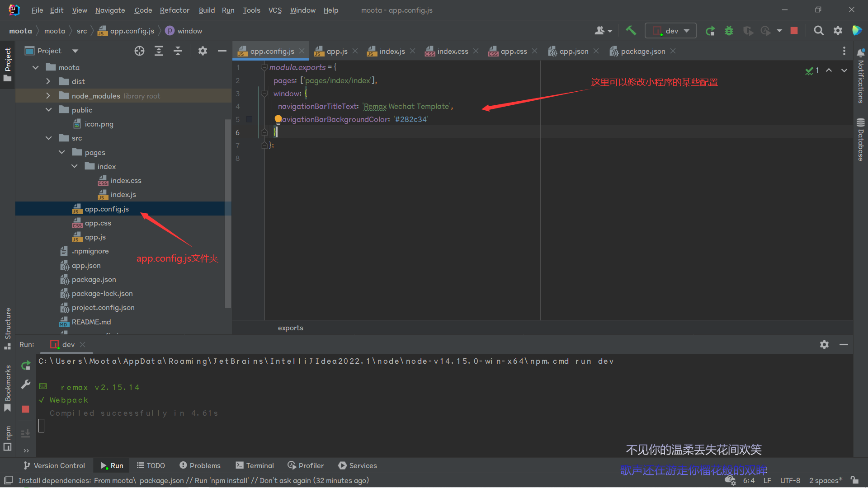The height and width of the screenshot is (488, 868).
Task: Open the dev run configuration dropdown
Action: pos(671,31)
